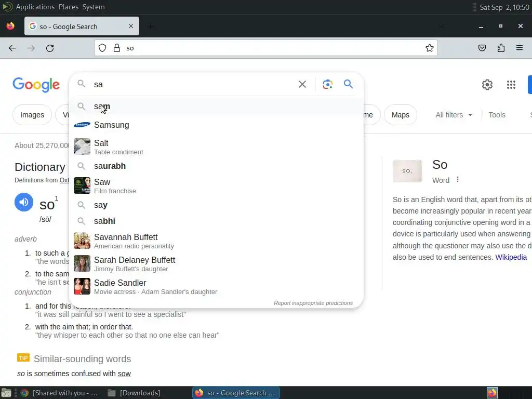The height and width of the screenshot is (399, 532).
Task: Click the clock 'Sat Sep 2, 10:50'
Action: pos(504,7)
